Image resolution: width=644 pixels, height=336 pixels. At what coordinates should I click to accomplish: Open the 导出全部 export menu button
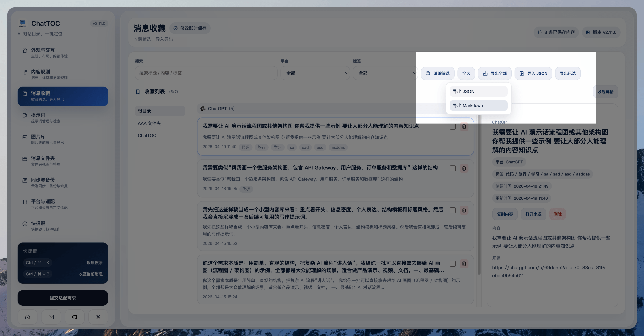[495, 73]
